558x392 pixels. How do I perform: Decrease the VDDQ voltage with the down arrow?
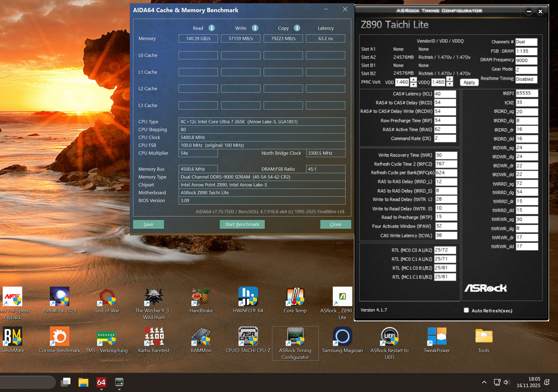[450, 84]
